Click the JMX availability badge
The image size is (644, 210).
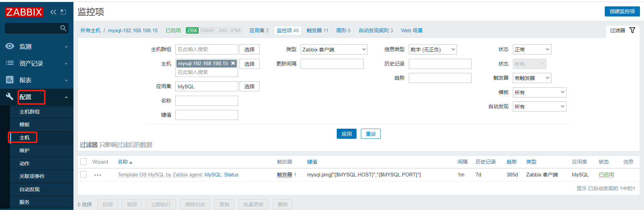222,30
